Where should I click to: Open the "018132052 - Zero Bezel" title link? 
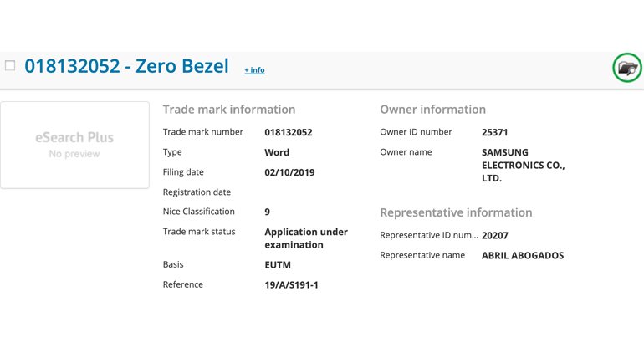click(126, 66)
